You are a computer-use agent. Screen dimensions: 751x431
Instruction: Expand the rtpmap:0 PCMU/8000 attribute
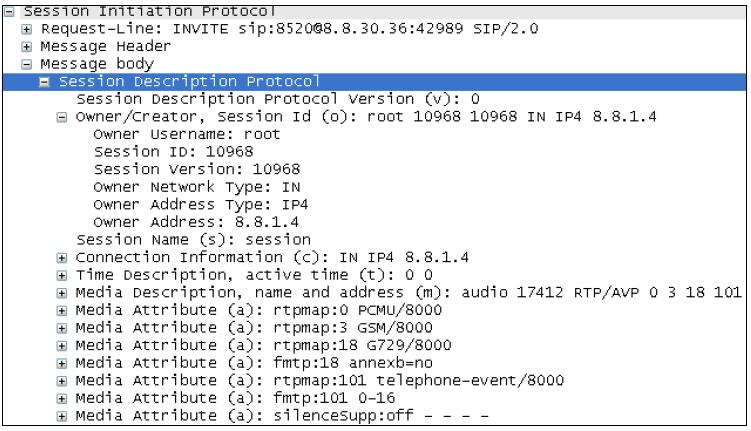(x=62, y=309)
